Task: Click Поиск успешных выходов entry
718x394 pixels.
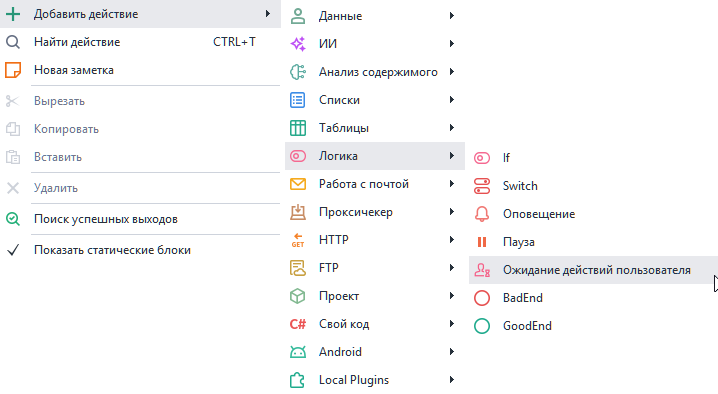Action: 140,219
